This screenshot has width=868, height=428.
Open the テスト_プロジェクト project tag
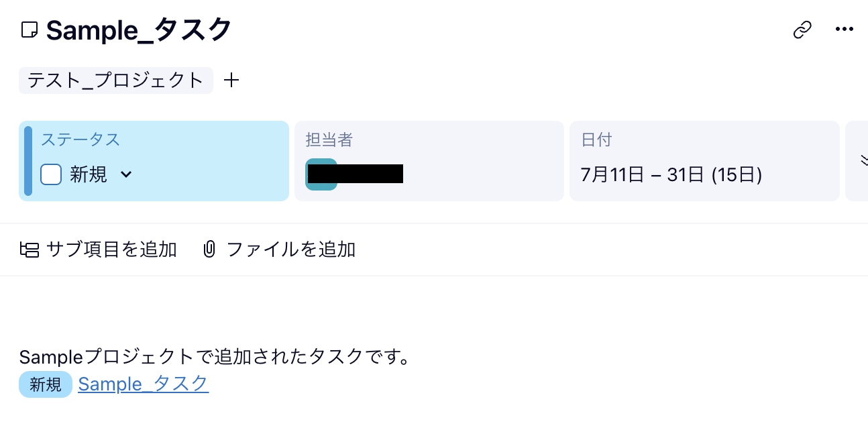point(115,81)
